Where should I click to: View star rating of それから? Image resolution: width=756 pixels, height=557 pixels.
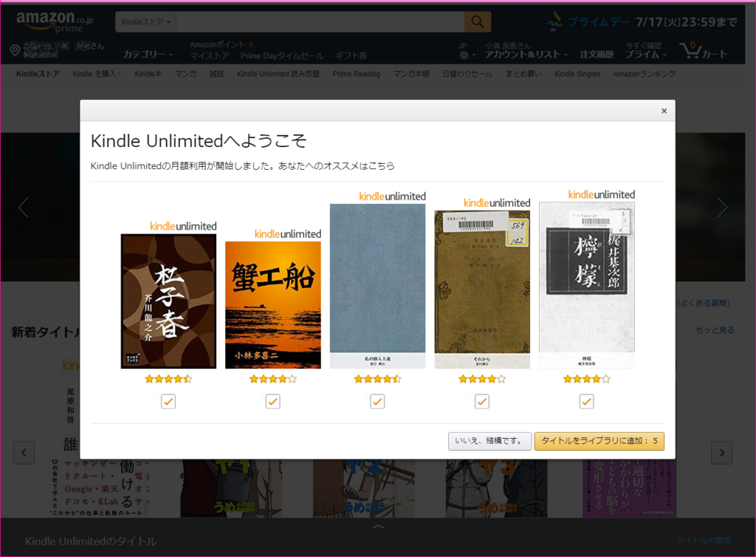pyautogui.click(x=482, y=379)
